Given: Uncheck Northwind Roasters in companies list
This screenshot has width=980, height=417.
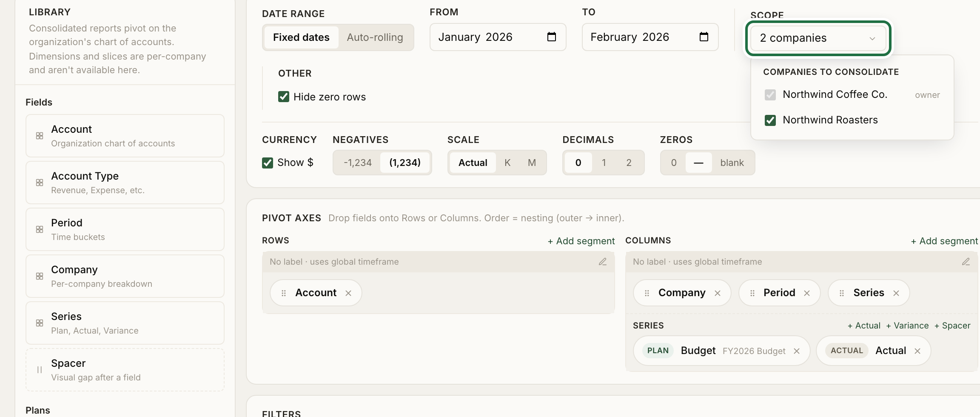Looking at the screenshot, I should pyautogui.click(x=770, y=120).
